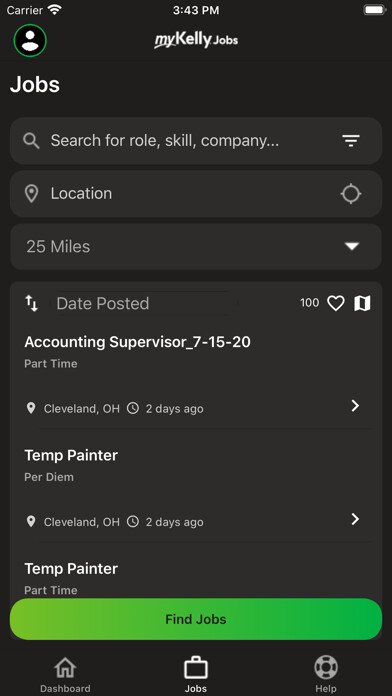This screenshot has height=696, width=392.
Task: Tap the green Find Jobs button
Action: 196,619
